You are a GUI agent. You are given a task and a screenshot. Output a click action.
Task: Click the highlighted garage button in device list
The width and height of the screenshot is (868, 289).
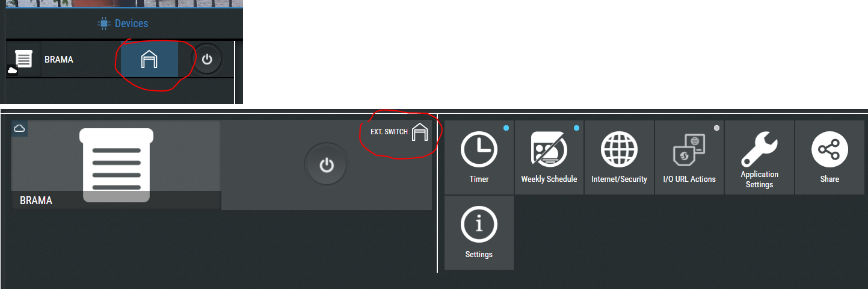[x=149, y=59]
